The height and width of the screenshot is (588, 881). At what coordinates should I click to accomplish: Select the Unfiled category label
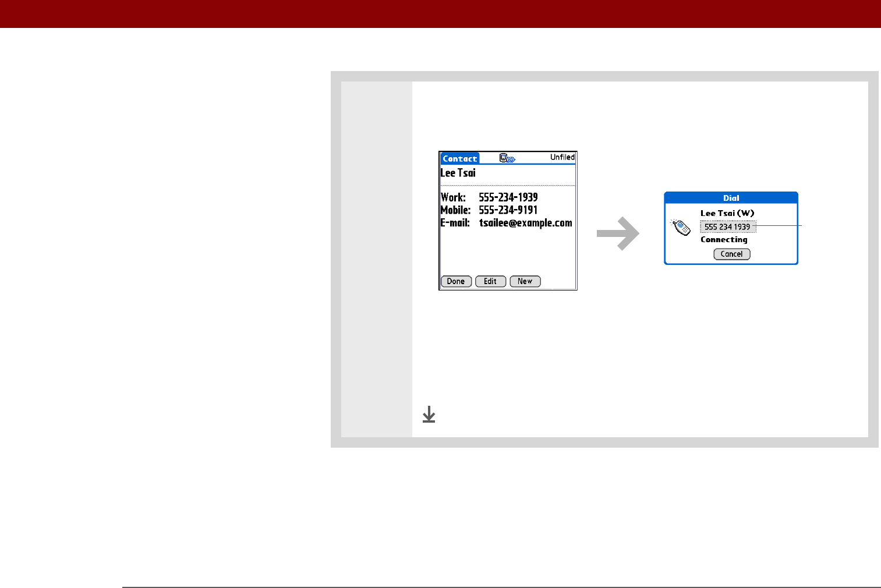tap(562, 157)
